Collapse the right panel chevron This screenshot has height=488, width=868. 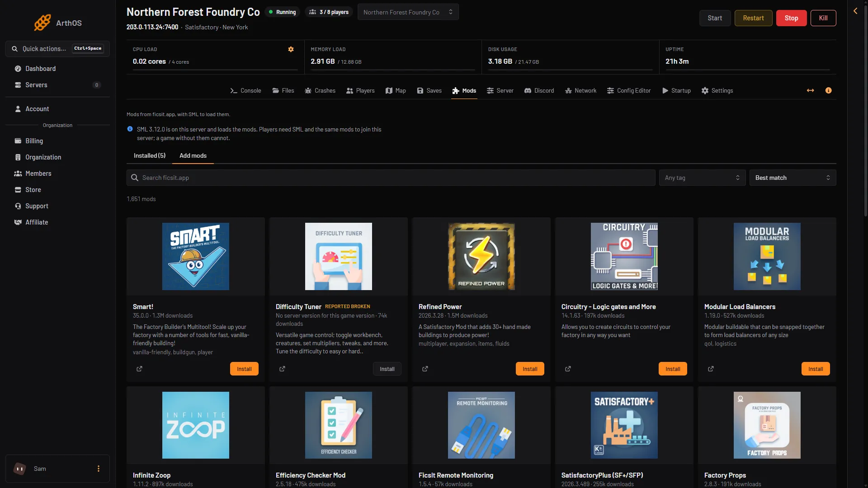point(855,11)
